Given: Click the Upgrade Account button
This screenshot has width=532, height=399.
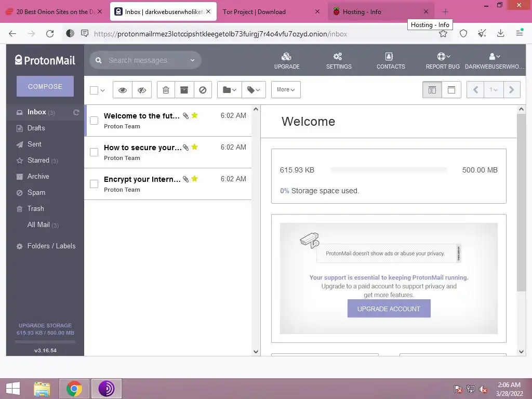Looking at the screenshot, I should (x=389, y=309).
